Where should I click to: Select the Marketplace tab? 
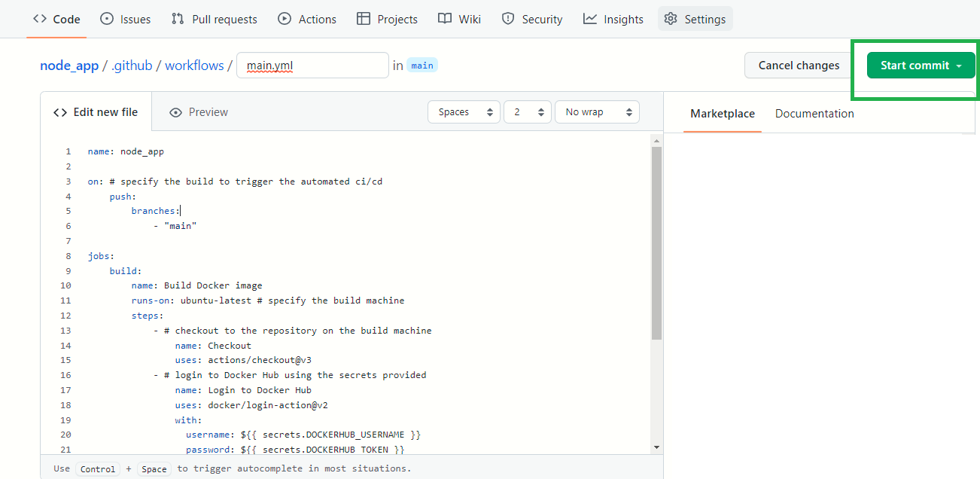(723, 114)
